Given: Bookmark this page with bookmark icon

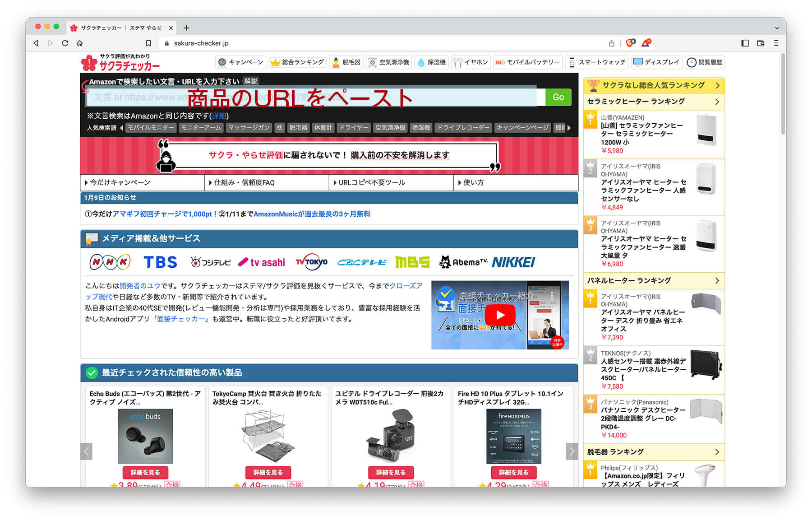Looking at the screenshot, I should tap(148, 43).
